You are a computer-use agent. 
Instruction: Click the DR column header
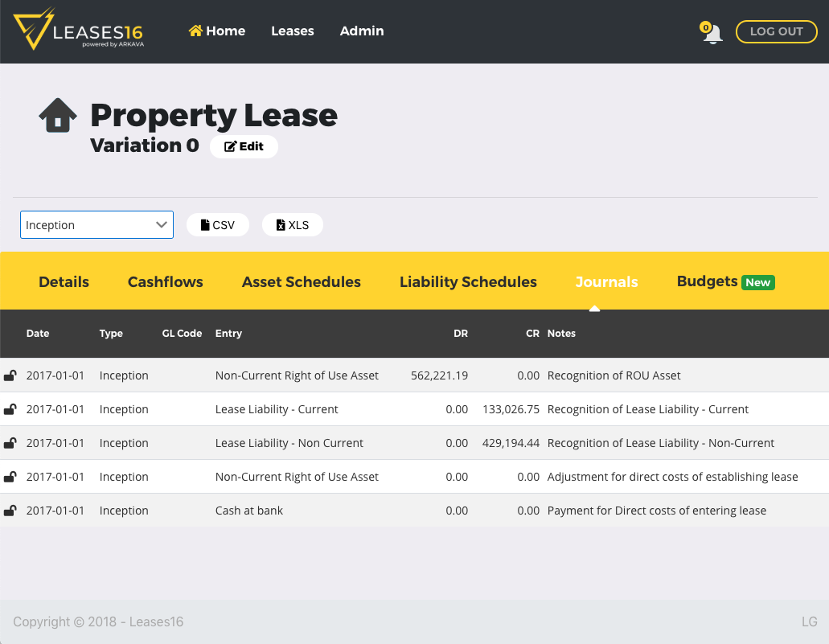[461, 333]
